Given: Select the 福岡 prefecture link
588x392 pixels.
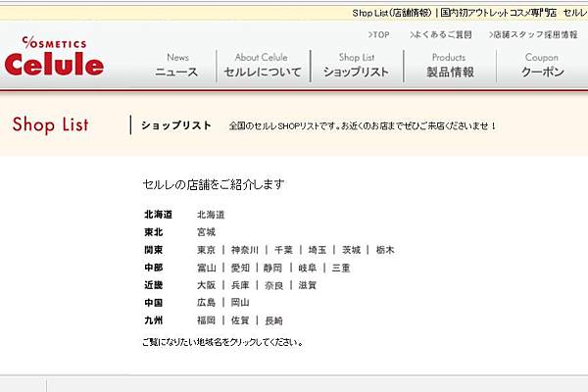Looking at the screenshot, I should click(206, 320).
